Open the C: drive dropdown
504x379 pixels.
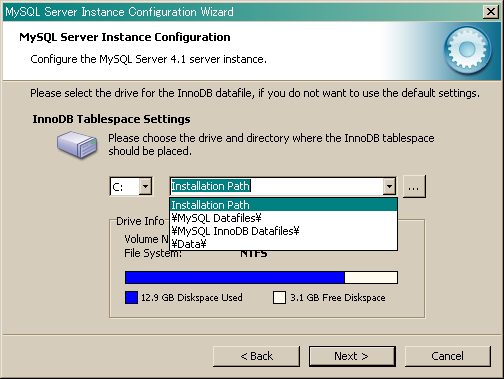(x=145, y=186)
